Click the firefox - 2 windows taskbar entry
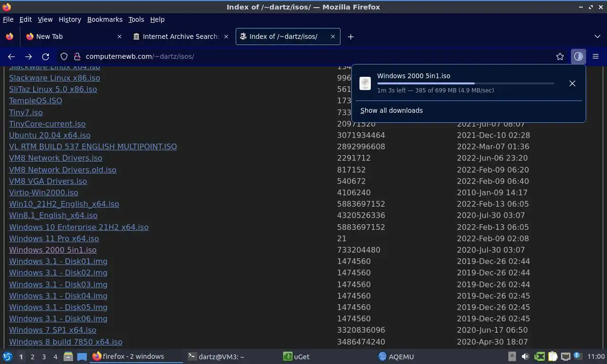This screenshot has width=607, height=364. coord(137,356)
